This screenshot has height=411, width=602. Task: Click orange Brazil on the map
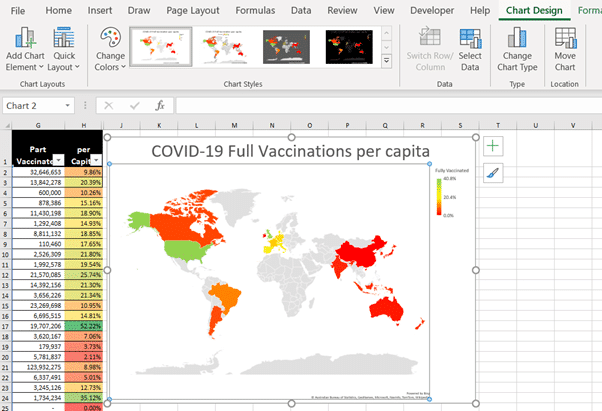227,296
